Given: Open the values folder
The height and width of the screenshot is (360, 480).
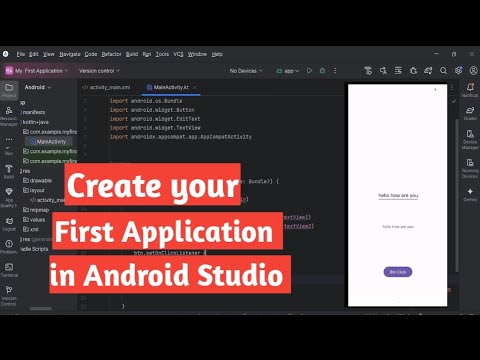Looking at the screenshot, I should (34, 220).
